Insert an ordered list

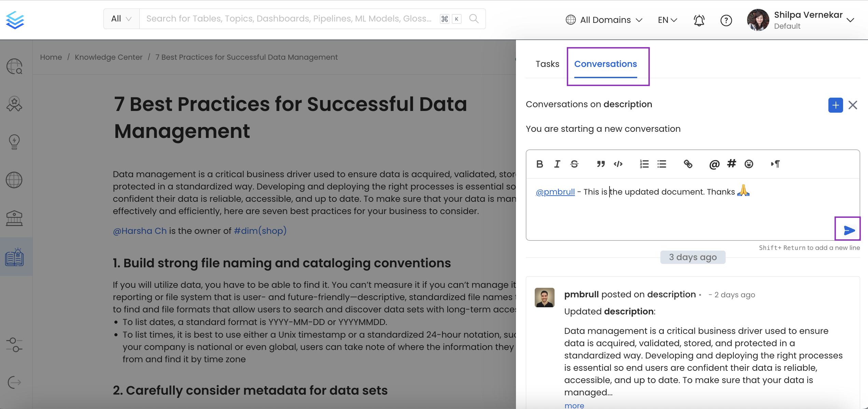(644, 164)
